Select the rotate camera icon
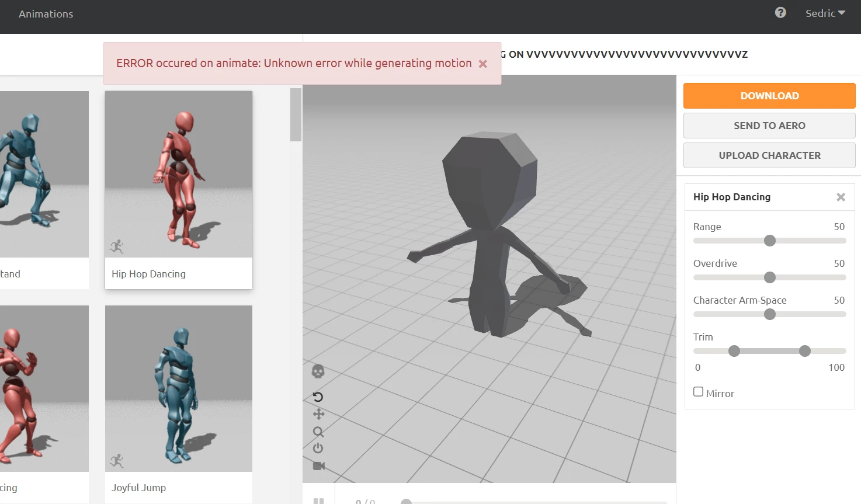 click(x=318, y=397)
